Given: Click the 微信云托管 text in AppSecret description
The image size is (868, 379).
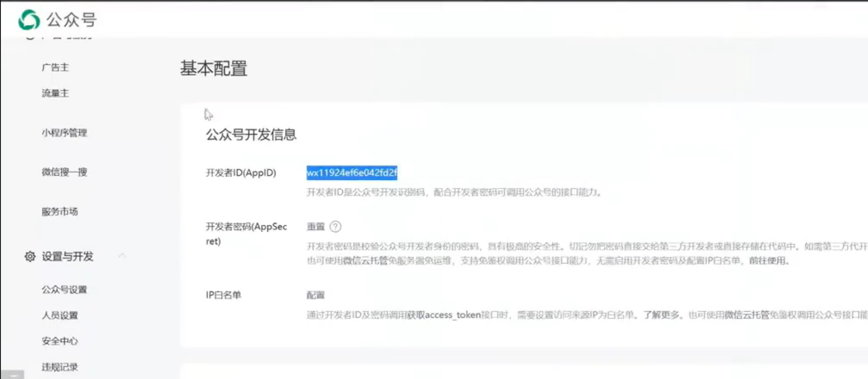Looking at the screenshot, I should 366,261.
